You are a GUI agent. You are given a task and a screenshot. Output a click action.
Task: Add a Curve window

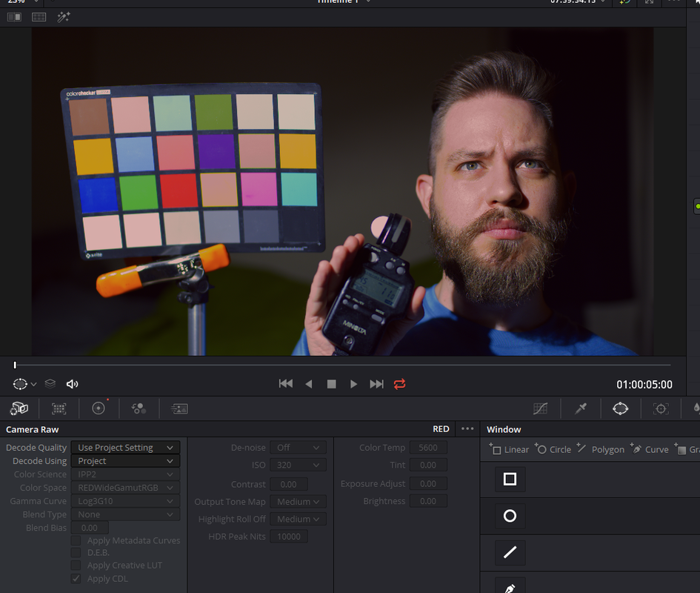click(x=650, y=449)
